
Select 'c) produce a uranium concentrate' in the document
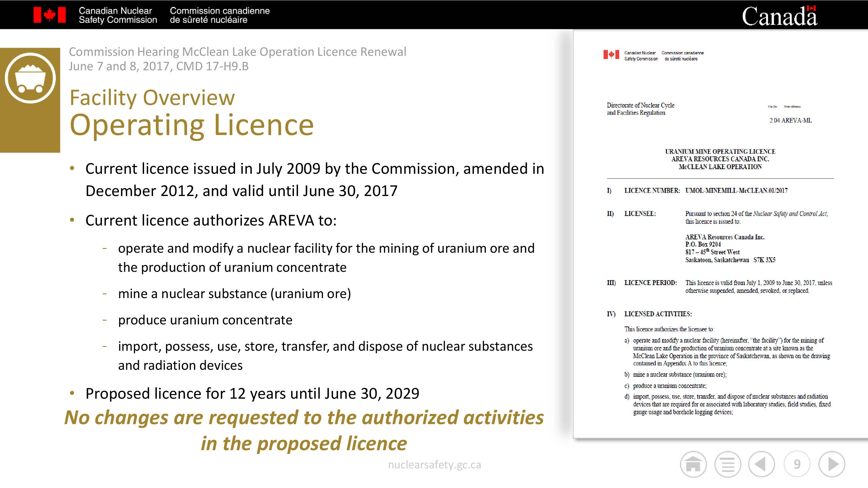665,386
